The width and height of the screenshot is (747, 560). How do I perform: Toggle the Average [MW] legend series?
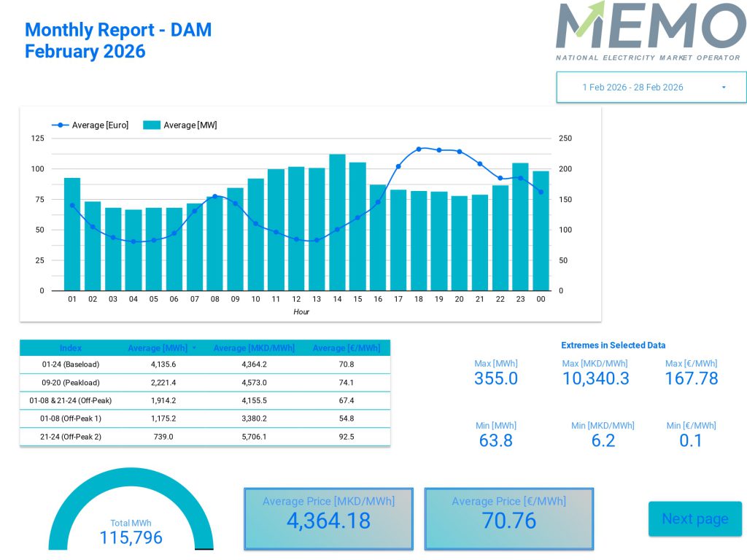click(x=190, y=125)
